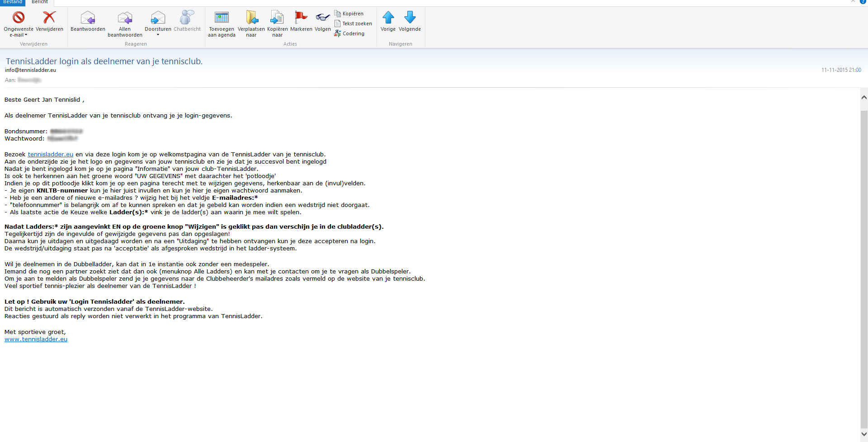Click bold text KNLTB-nummer
868x442 pixels.
[x=62, y=191]
